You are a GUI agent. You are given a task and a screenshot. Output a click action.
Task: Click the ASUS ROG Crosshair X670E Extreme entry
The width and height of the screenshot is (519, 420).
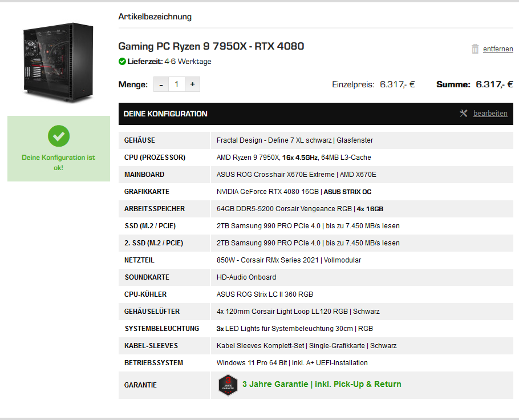pos(296,175)
